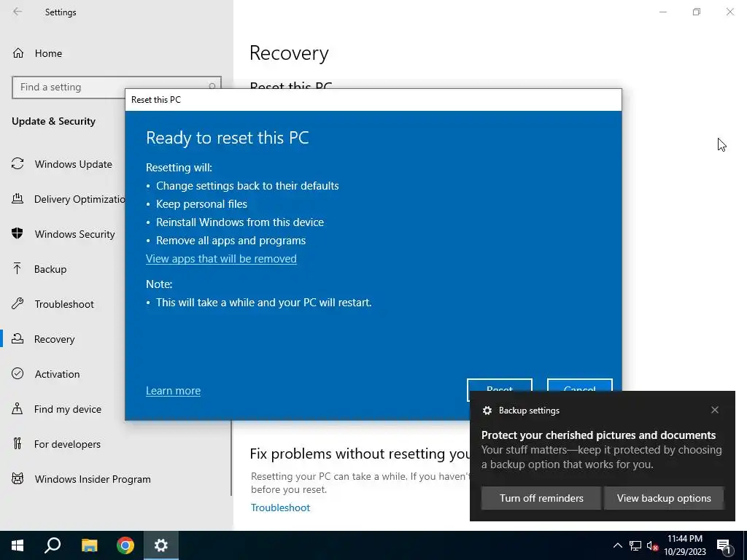
Task: Click the back arrow in Settings
Action: point(18,12)
